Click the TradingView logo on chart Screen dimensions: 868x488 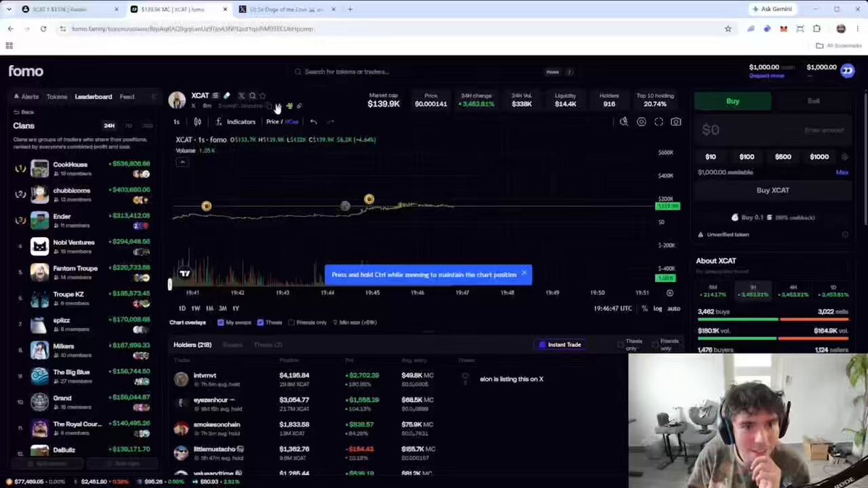click(184, 273)
